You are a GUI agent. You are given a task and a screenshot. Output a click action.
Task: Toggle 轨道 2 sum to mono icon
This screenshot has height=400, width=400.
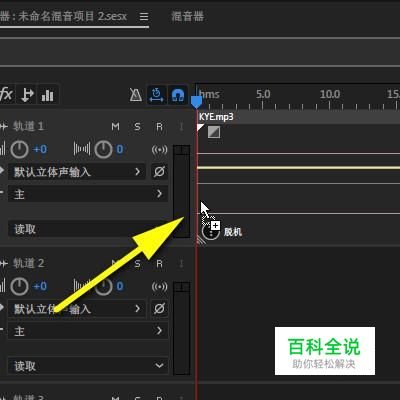[159, 287]
